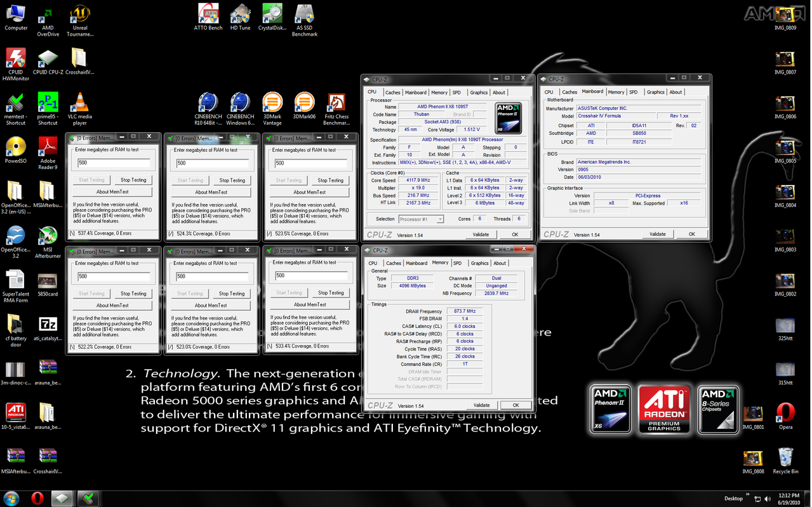Open the AMD OverDrive desktop icon
Screen dimensions: 812x507
48,21
